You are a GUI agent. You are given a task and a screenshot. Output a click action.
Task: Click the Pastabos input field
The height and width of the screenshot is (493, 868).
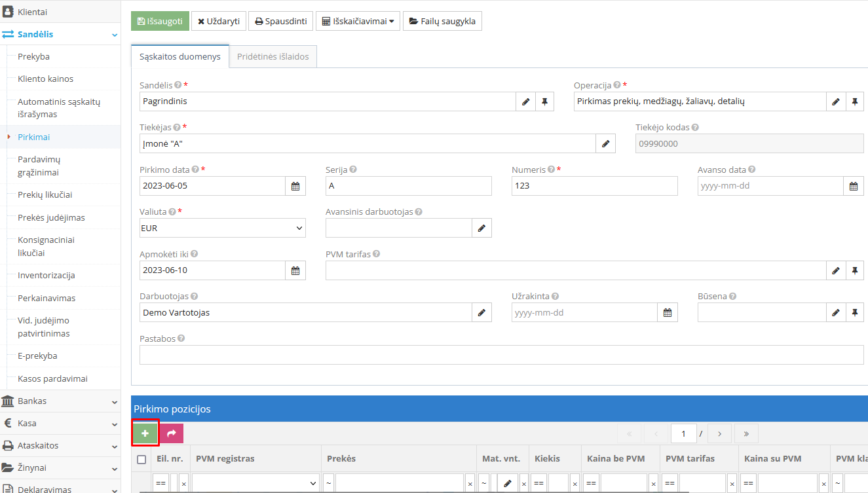click(501, 354)
